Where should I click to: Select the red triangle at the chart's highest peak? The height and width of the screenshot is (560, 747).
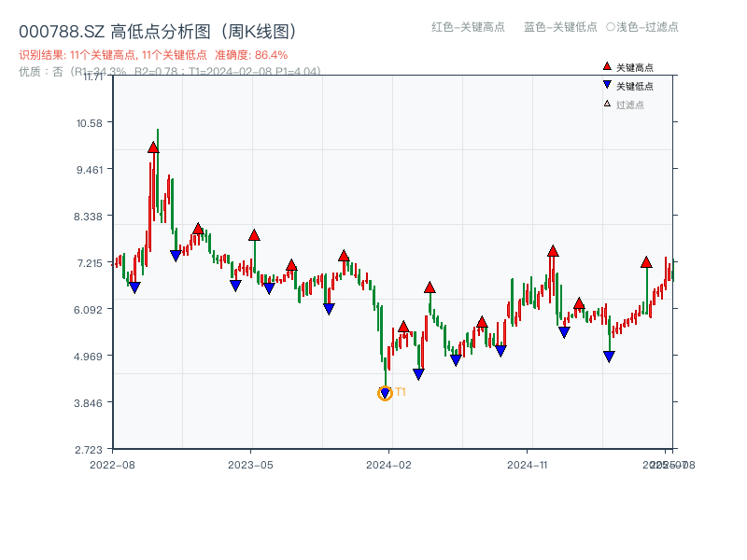(x=153, y=147)
